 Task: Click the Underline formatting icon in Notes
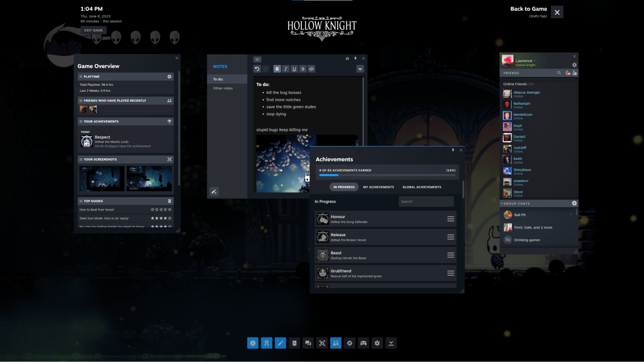point(294,69)
